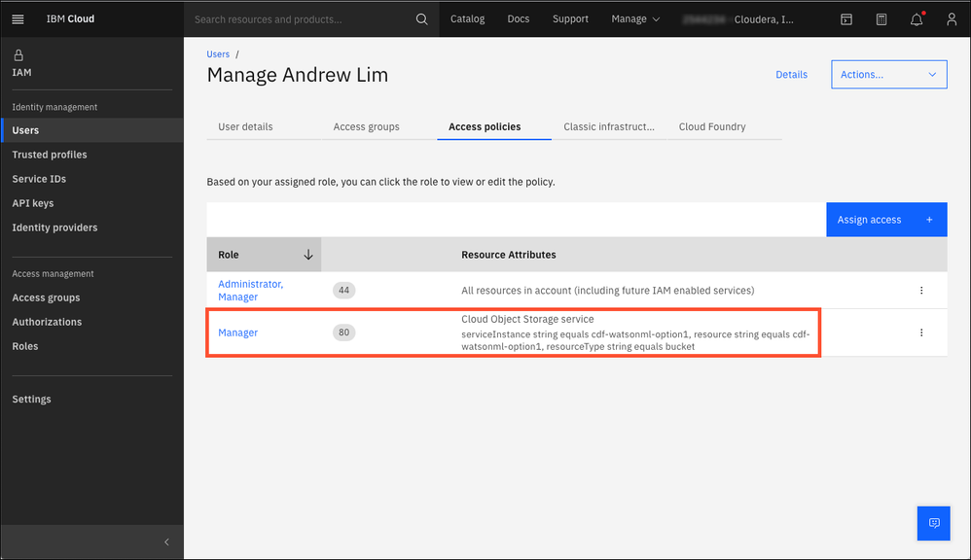971x560 pixels.
Task: Open the Cloud Foundry tab
Action: 712,126
